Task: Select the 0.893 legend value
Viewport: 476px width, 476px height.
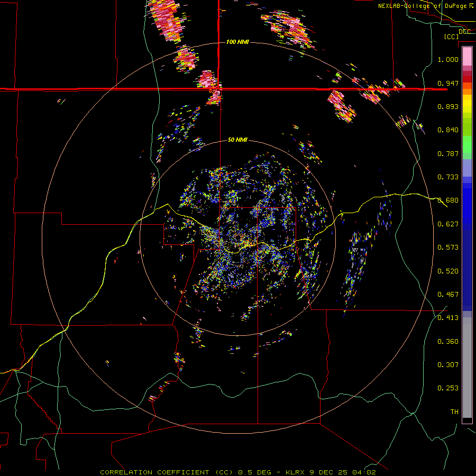Action: tap(448, 106)
